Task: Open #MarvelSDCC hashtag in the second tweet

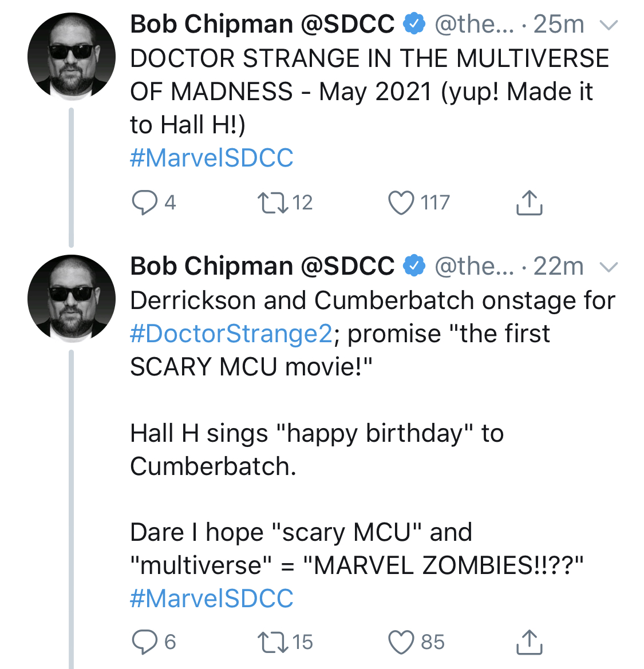Action: (212, 598)
